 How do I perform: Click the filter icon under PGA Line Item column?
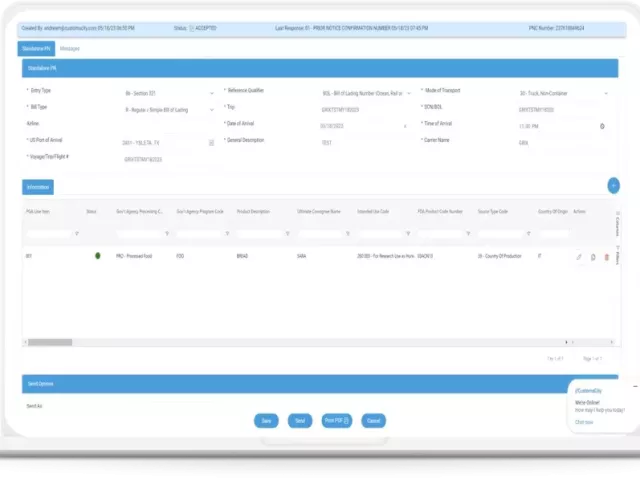(x=77, y=233)
